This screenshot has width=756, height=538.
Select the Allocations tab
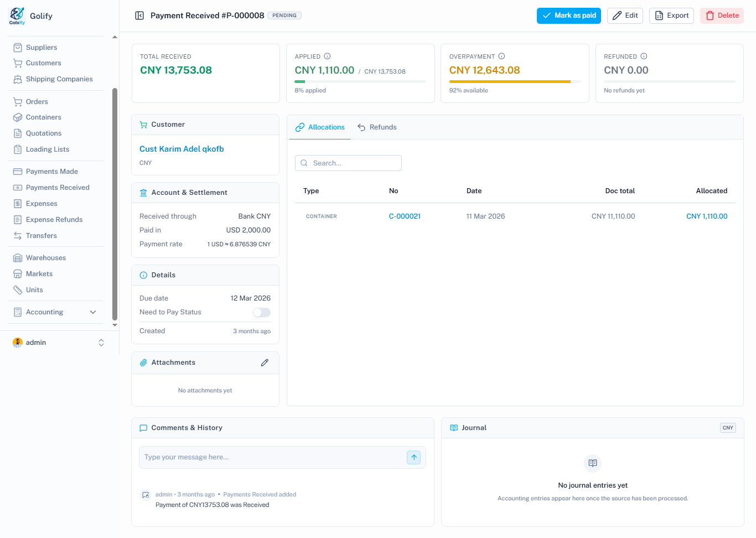point(320,127)
